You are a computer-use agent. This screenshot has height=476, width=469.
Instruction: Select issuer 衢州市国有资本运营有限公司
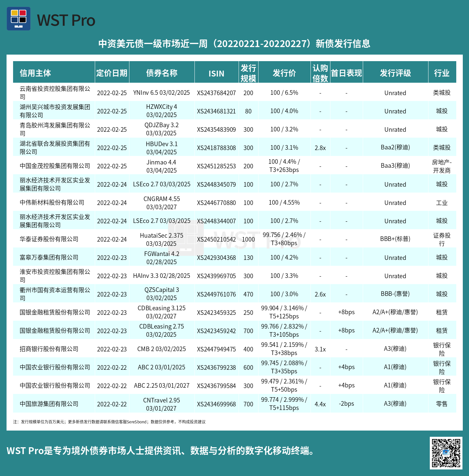pos(55,294)
